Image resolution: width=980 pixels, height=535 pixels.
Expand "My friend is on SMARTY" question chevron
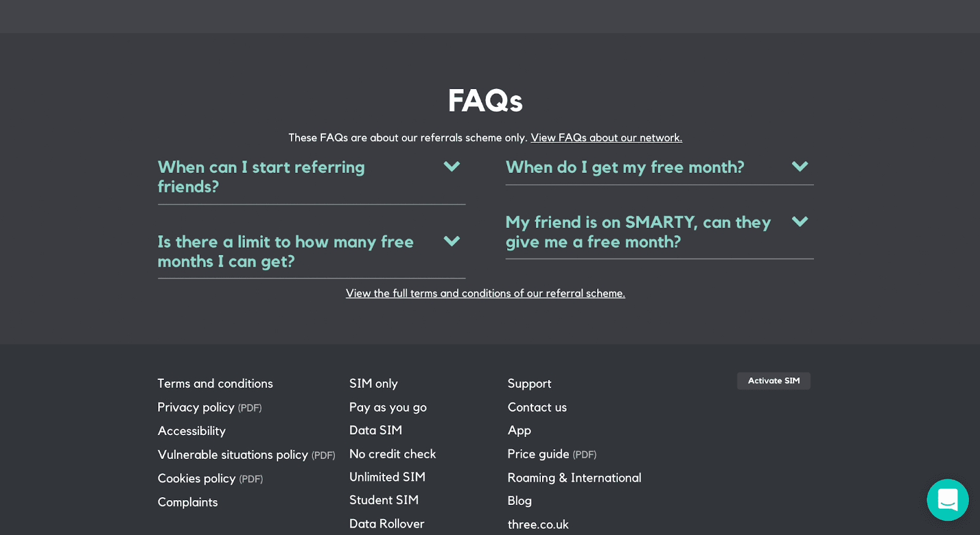[x=799, y=222]
